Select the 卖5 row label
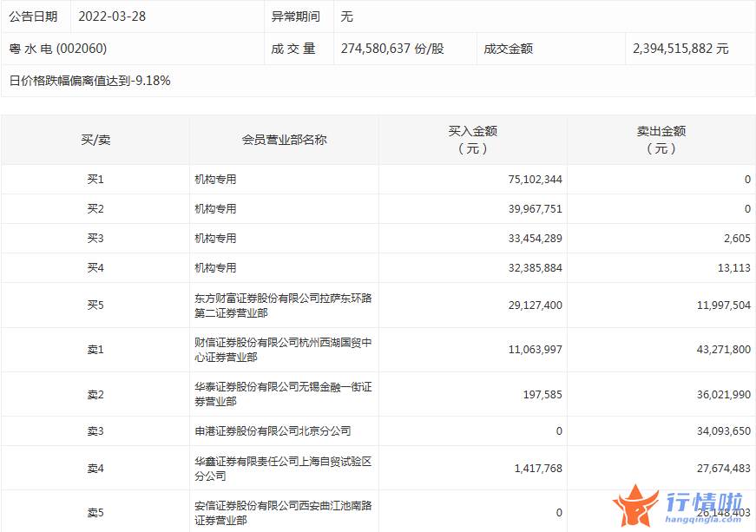This screenshot has width=756, height=532. pos(95,512)
